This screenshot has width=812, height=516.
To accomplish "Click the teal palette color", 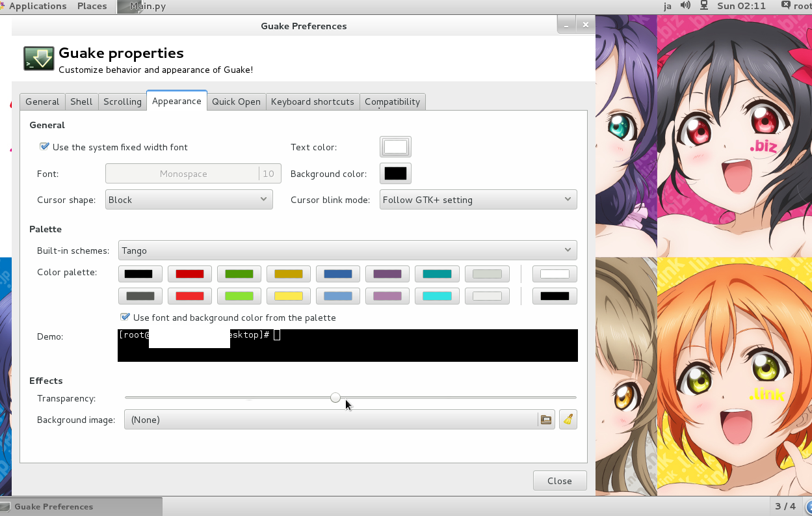I will [x=437, y=274].
